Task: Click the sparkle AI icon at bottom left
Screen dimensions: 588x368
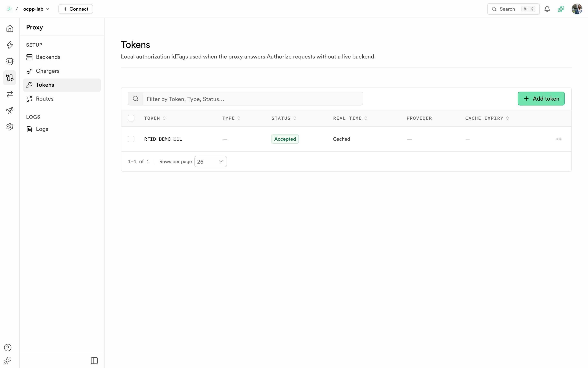Action: click(x=8, y=360)
